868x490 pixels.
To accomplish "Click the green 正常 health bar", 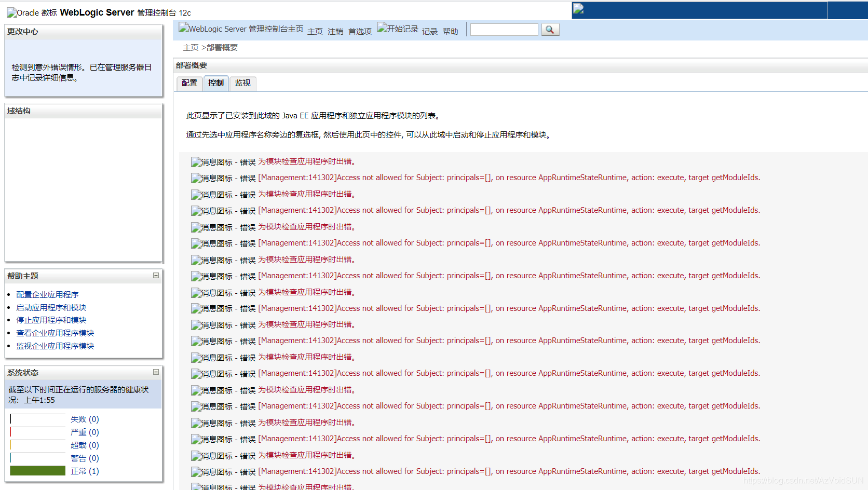I will click(x=38, y=471).
